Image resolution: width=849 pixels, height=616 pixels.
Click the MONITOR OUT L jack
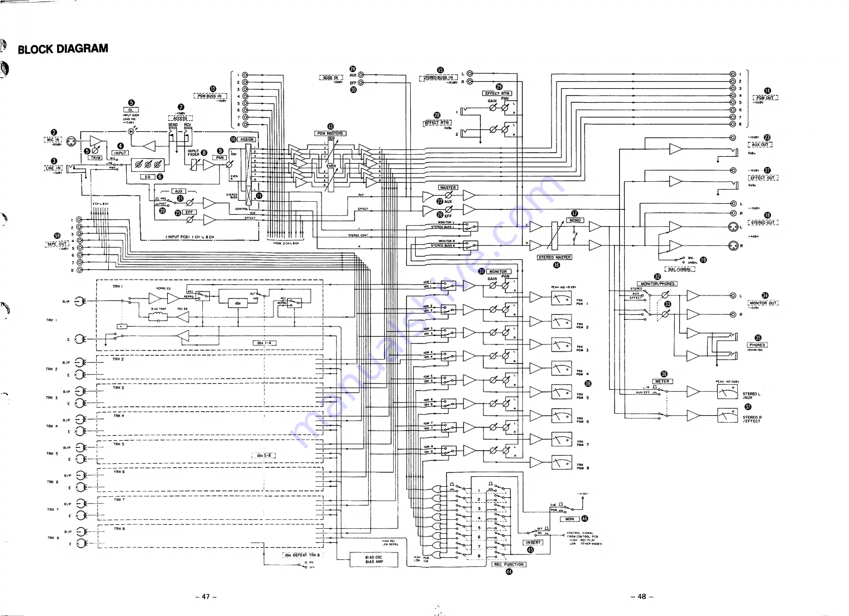(733, 295)
